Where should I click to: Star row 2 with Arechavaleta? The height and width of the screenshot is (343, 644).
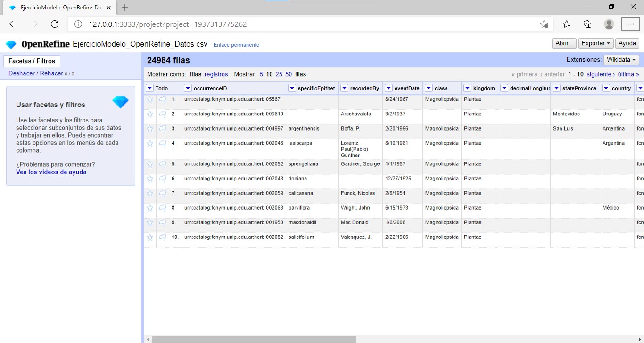point(150,114)
